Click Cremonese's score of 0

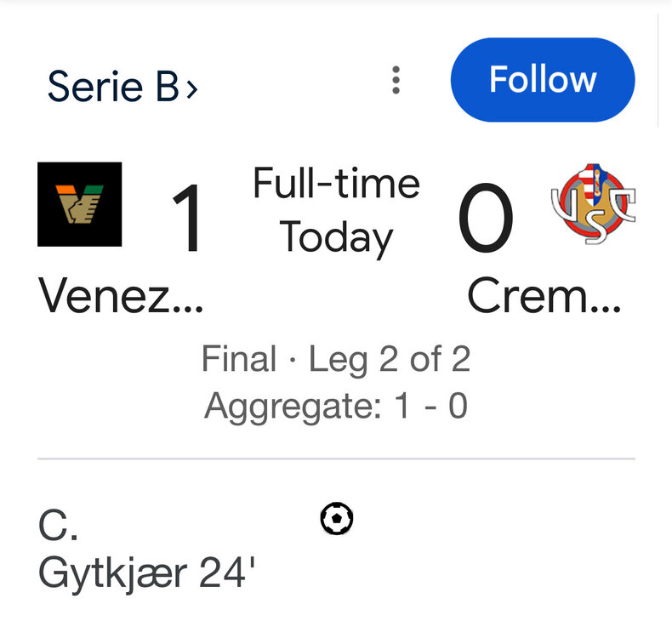pos(486,219)
